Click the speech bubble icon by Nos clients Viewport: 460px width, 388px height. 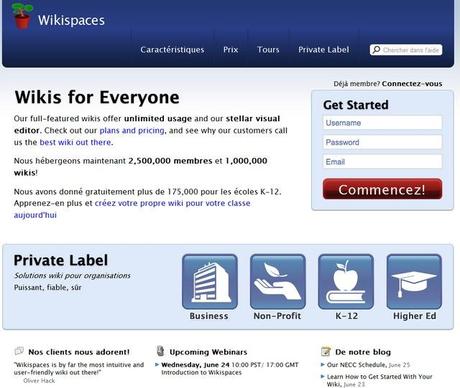point(19,351)
